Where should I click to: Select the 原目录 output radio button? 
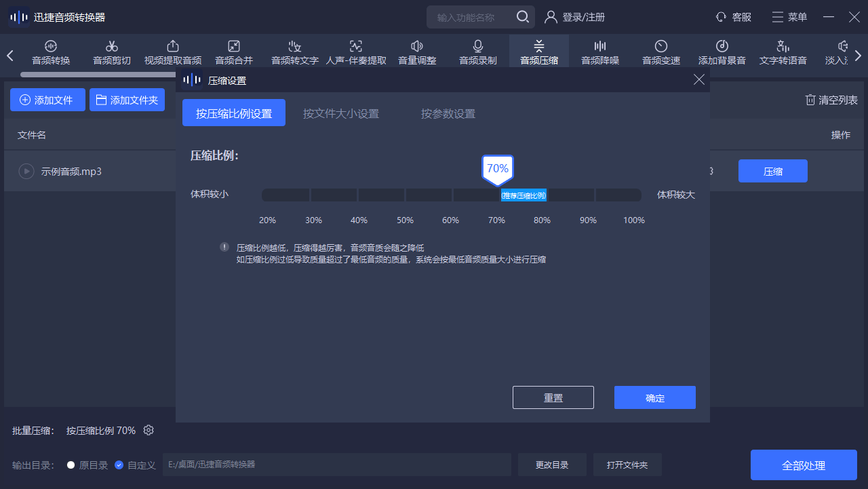coord(71,465)
